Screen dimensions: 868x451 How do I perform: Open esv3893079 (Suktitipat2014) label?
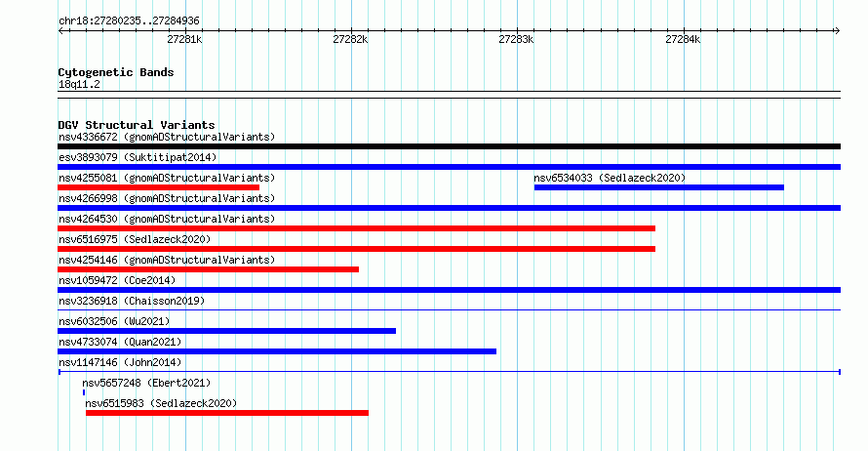[x=138, y=157]
